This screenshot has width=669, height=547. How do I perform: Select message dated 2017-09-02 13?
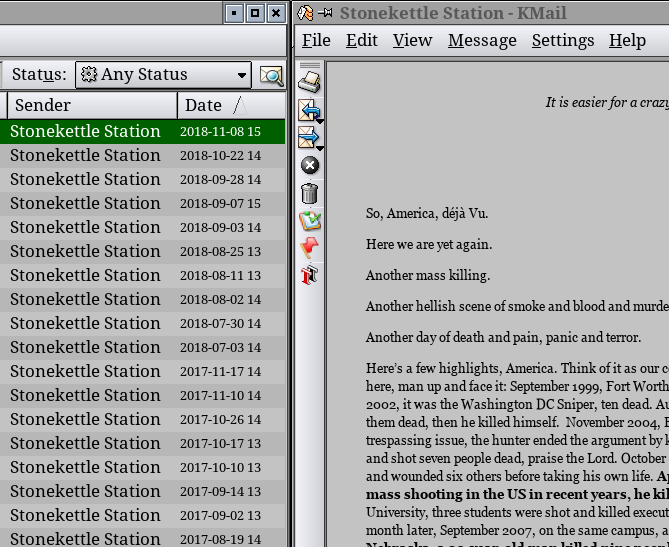(x=143, y=515)
